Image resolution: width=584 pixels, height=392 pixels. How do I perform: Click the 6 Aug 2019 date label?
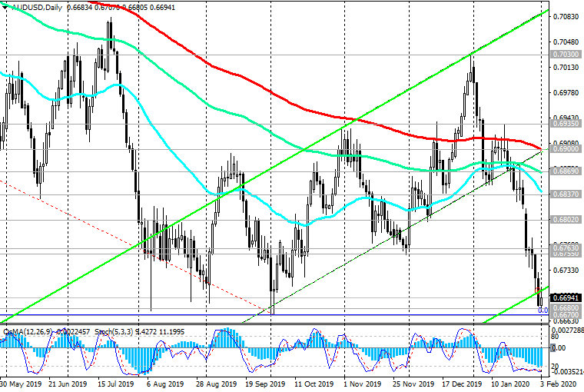point(165,384)
